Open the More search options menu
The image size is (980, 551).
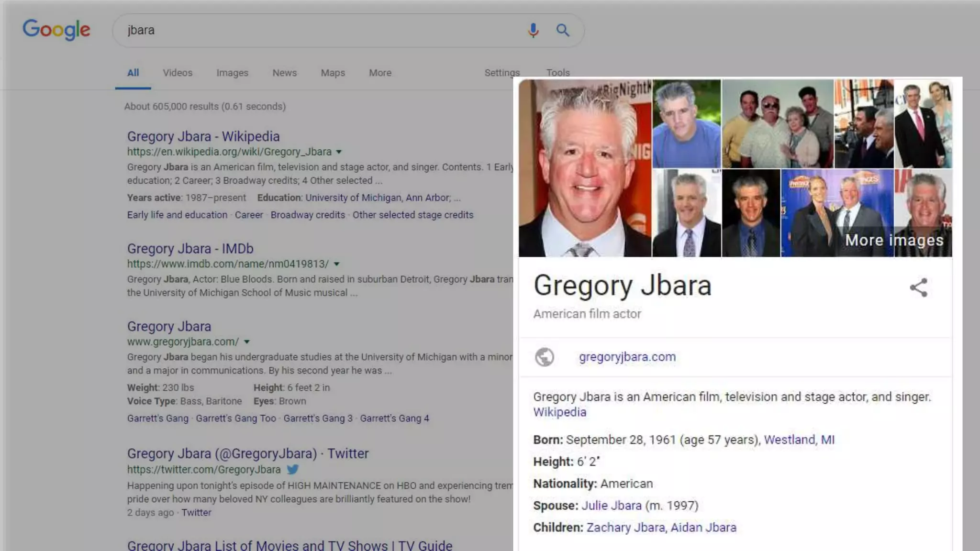380,73
